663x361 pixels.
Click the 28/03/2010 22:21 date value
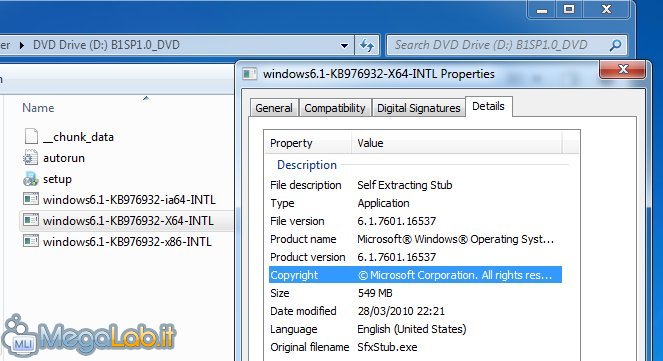401,311
